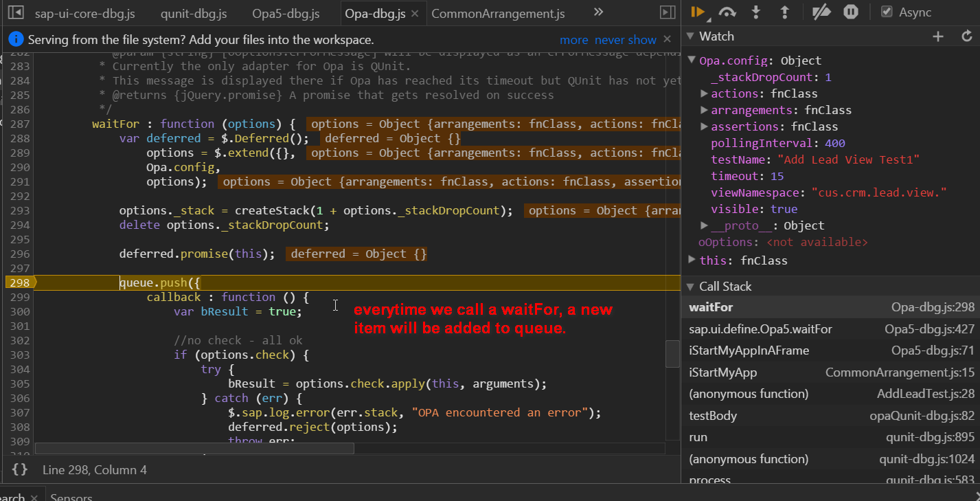This screenshot has width=980, height=501.
Task: Step out of current function
Action: pos(784,12)
